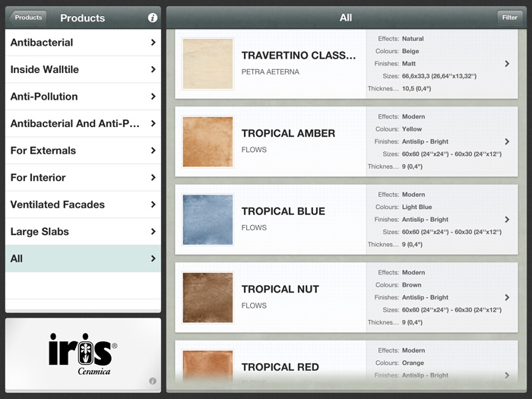The height and width of the screenshot is (399, 532).
Task: Open the Tropical Nut tile thumbnail
Action: pyautogui.click(x=207, y=297)
